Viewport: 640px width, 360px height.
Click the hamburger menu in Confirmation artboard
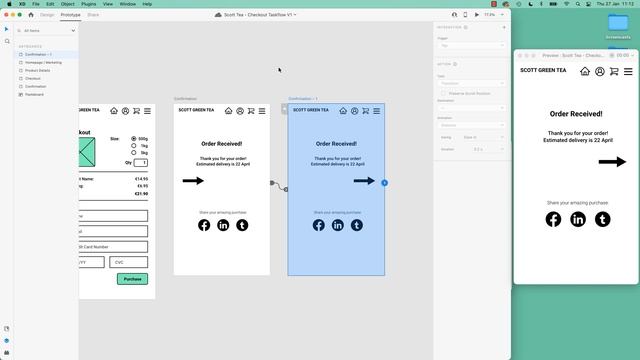(262, 111)
